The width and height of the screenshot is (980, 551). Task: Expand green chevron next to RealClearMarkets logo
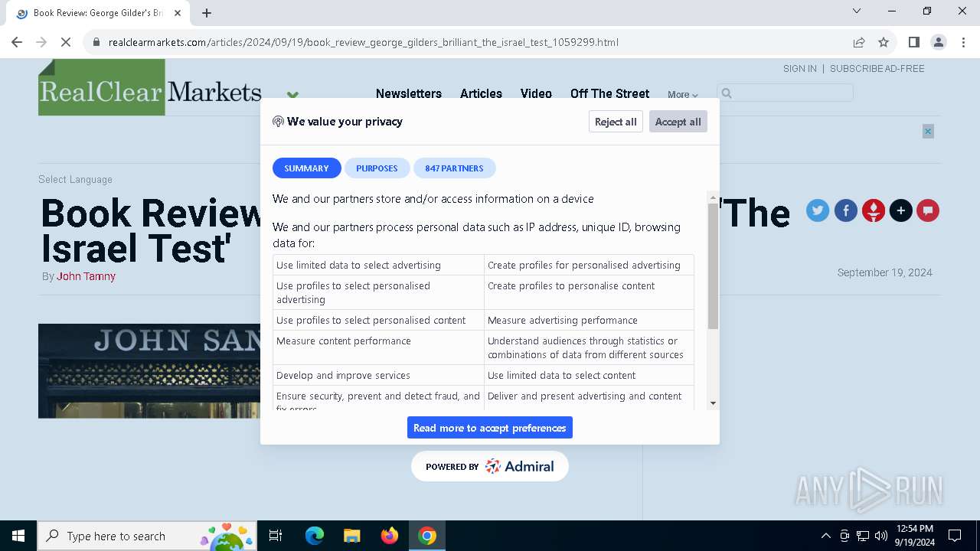click(x=292, y=95)
